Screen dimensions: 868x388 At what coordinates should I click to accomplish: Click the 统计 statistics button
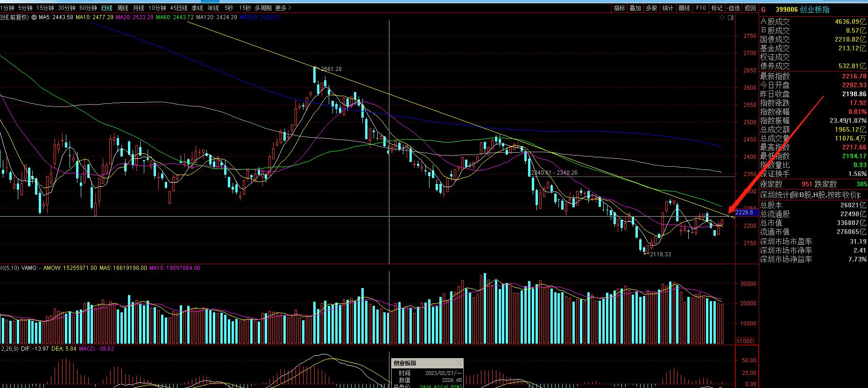click(668, 8)
